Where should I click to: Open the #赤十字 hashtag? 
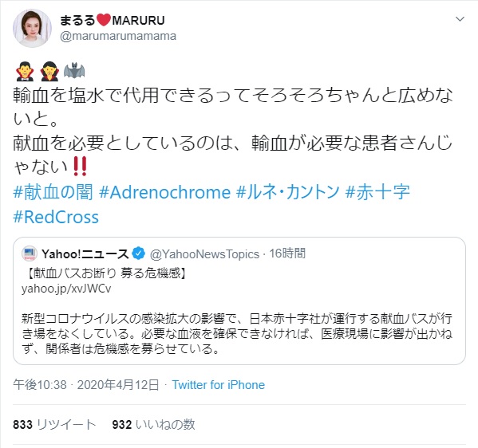377,192
